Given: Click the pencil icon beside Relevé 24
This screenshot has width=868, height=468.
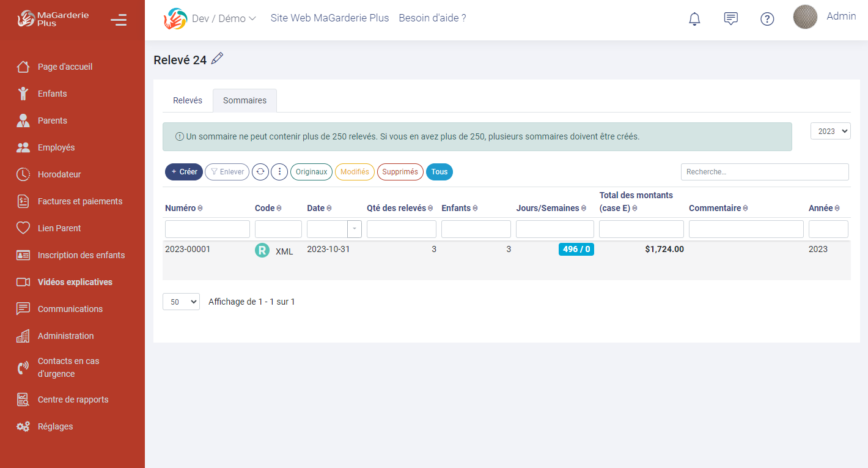Looking at the screenshot, I should [218, 58].
